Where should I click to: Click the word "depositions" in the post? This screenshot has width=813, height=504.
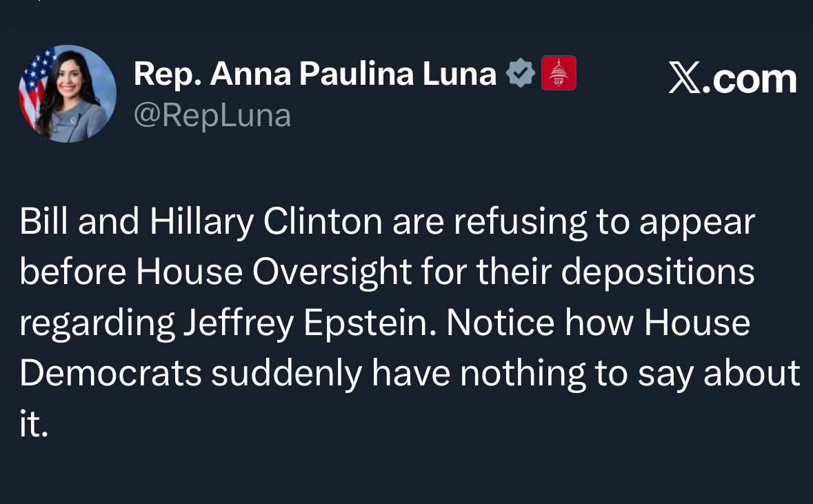658,272
